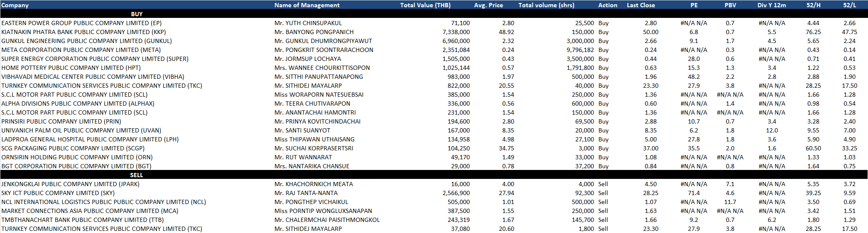868x233 pixels.
Task: Click the Name of Management header
Action: 307,5
